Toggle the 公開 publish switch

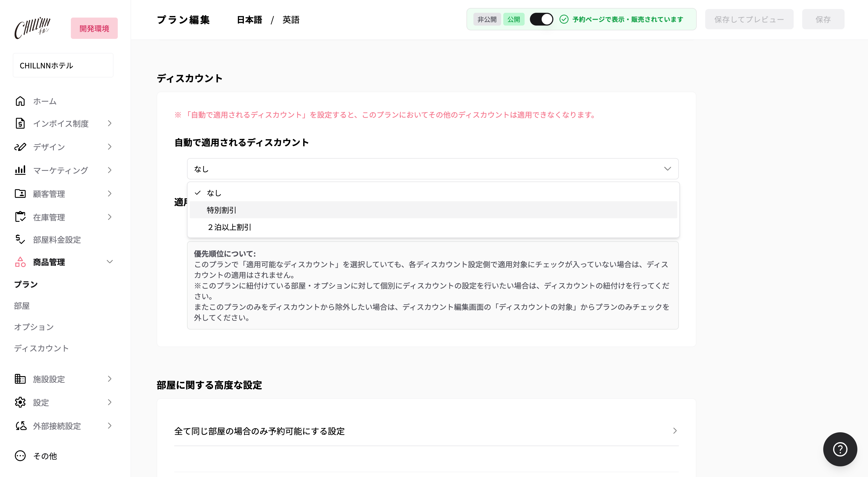click(541, 19)
